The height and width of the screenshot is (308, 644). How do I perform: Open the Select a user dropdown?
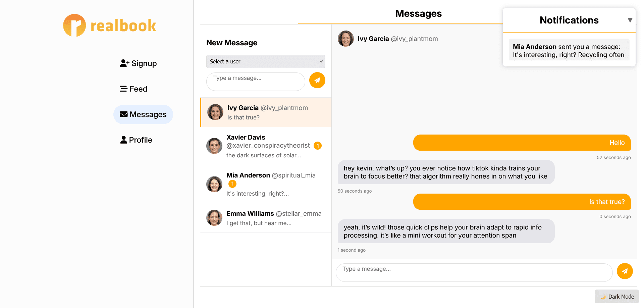(x=266, y=61)
